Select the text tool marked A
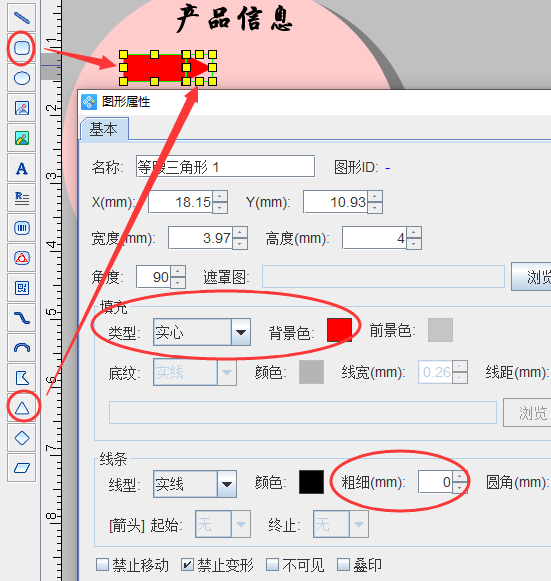The width and height of the screenshot is (551, 581). click(21, 168)
